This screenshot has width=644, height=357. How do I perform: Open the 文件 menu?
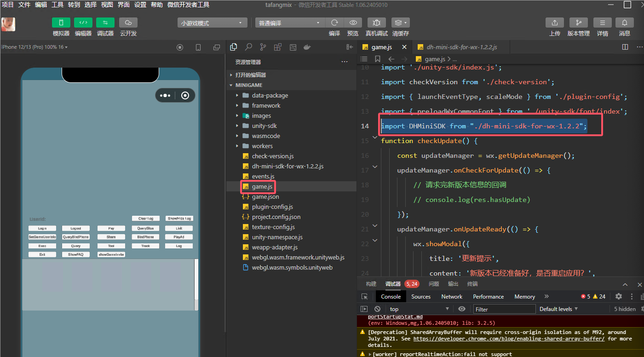[24, 5]
